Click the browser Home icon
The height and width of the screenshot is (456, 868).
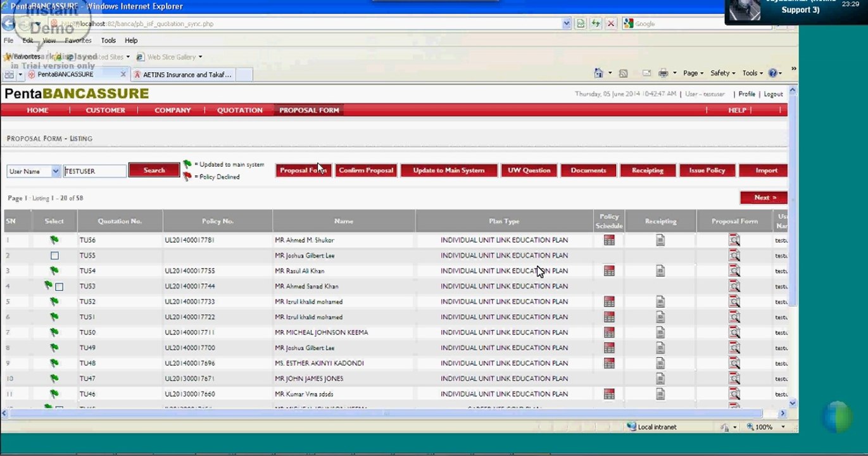(598, 73)
